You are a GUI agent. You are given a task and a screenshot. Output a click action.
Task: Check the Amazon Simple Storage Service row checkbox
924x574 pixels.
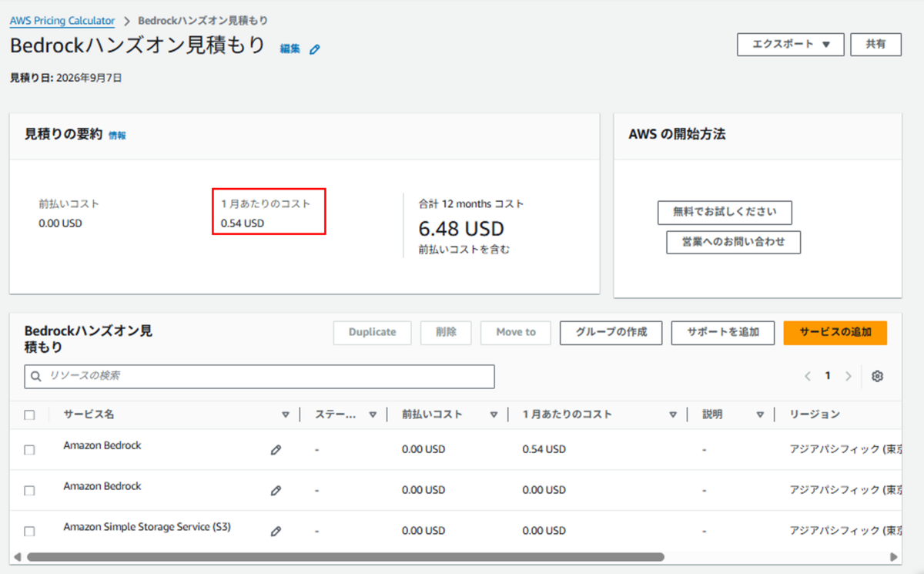(x=29, y=531)
